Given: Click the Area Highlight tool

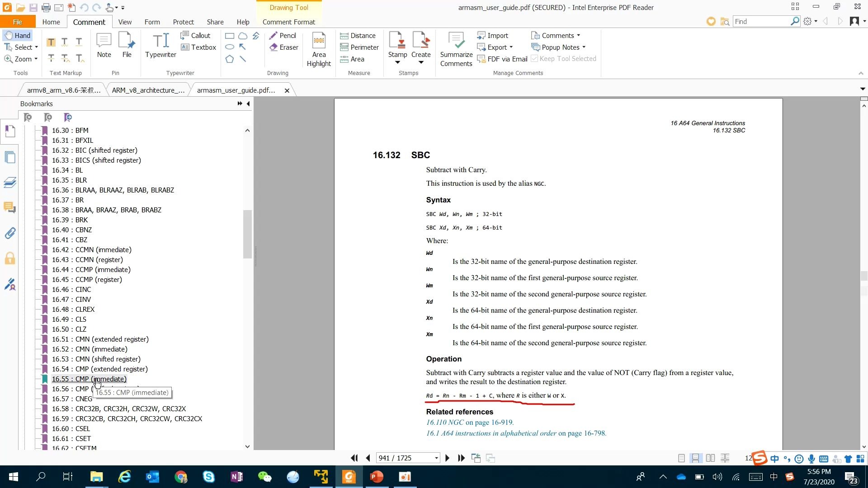Looking at the screenshot, I should (x=319, y=50).
